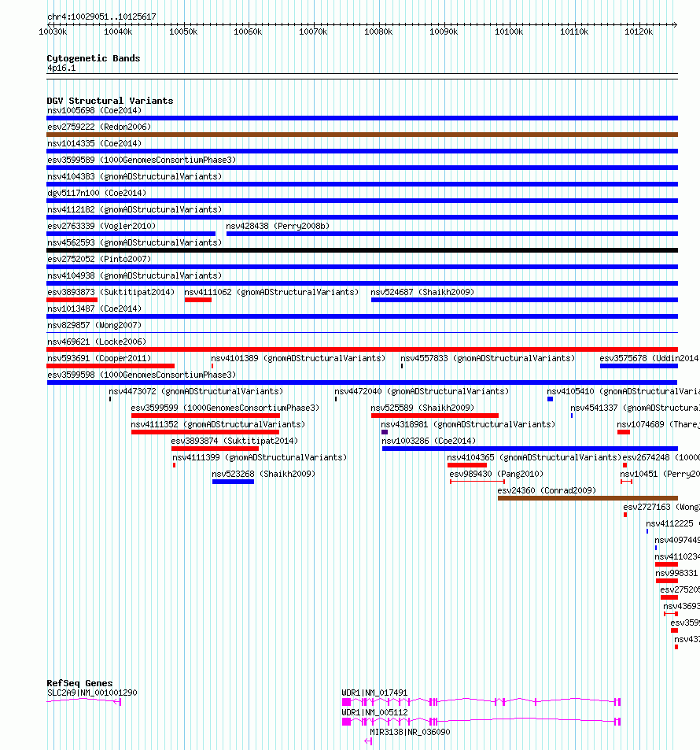Click the esv989430 (Pang2010) thin red span
The image size is (700, 750).
[477, 482]
